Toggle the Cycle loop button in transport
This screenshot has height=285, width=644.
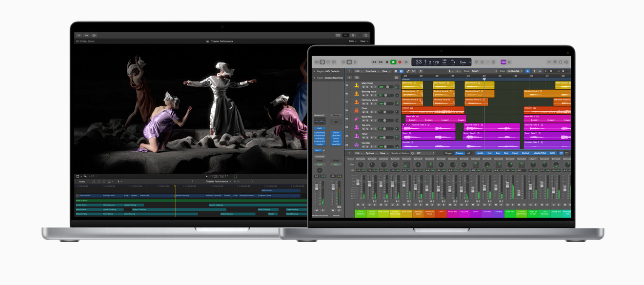(406, 62)
